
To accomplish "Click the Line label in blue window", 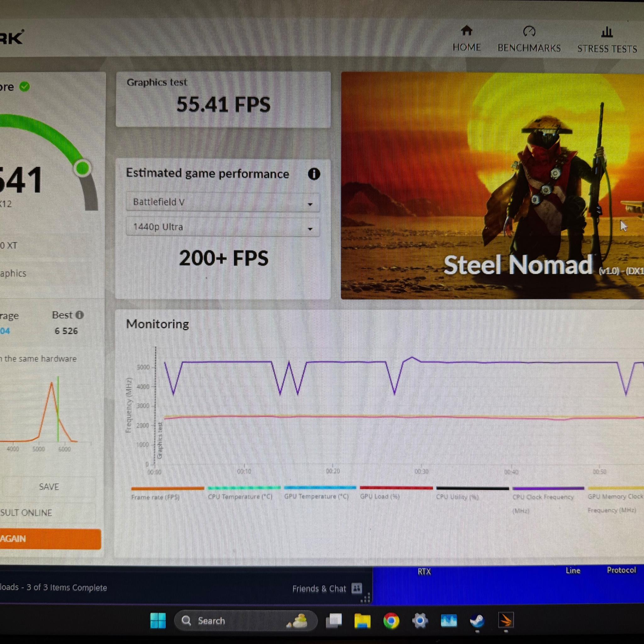I will [x=573, y=570].
